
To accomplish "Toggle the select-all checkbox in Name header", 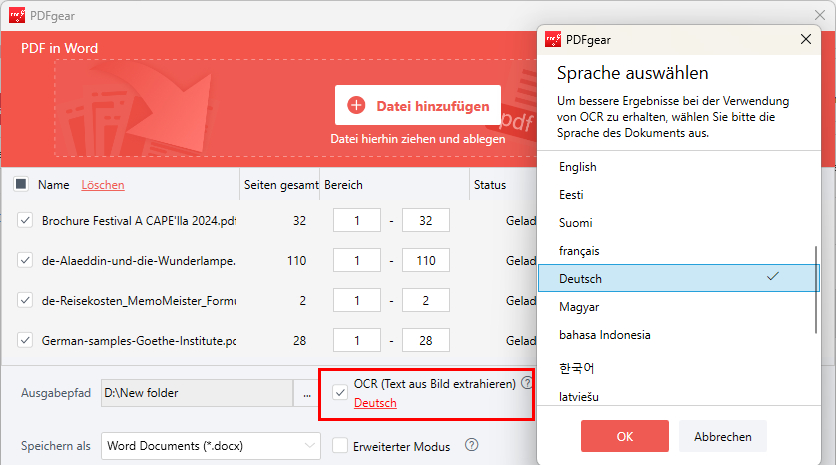I will (x=21, y=184).
